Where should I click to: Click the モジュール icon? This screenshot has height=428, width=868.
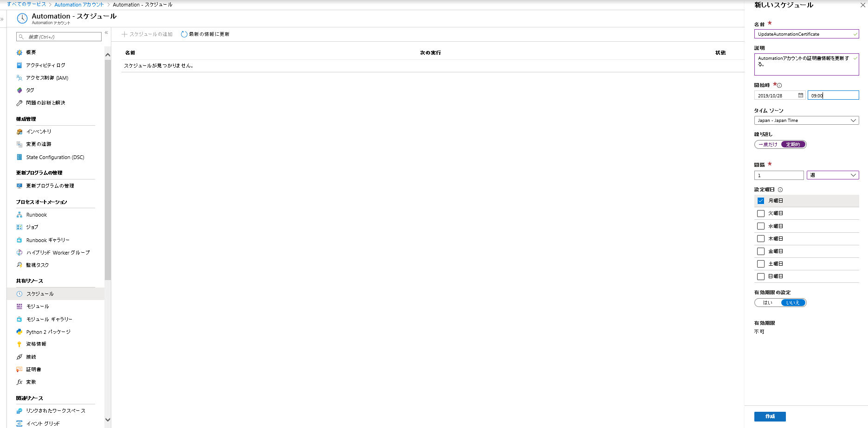pyautogui.click(x=19, y=307)
